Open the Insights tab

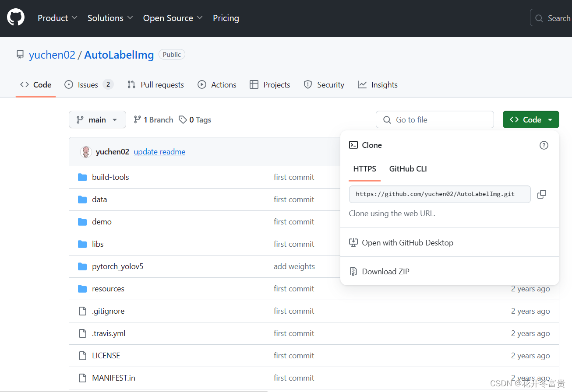coord(378,85)
